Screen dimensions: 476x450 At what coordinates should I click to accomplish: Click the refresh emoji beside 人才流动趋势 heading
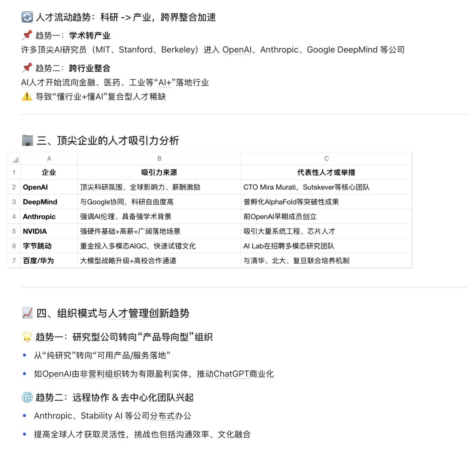[x=27, y=17]
